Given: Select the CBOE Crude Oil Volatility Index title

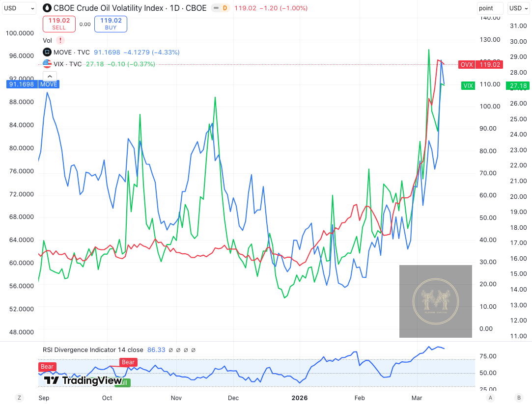Looking at the screenshot, I should click(130, 8).
